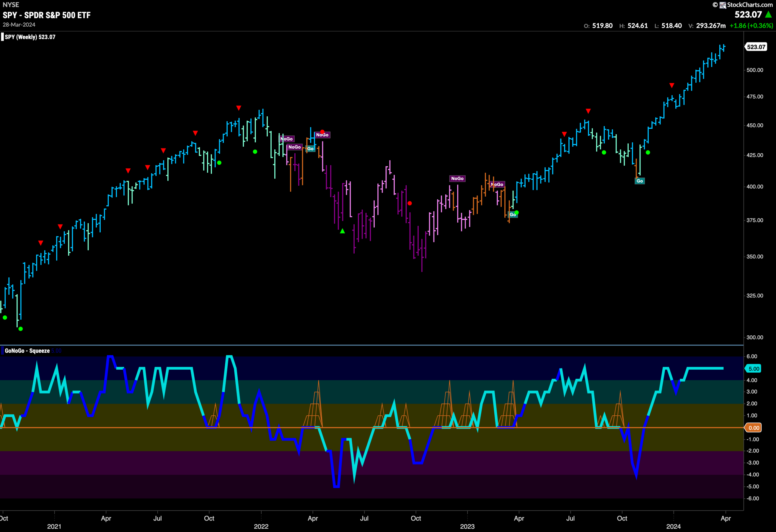Click the red dot marker near October 2022
Viewport: 776px width, 532px height.
410,203
